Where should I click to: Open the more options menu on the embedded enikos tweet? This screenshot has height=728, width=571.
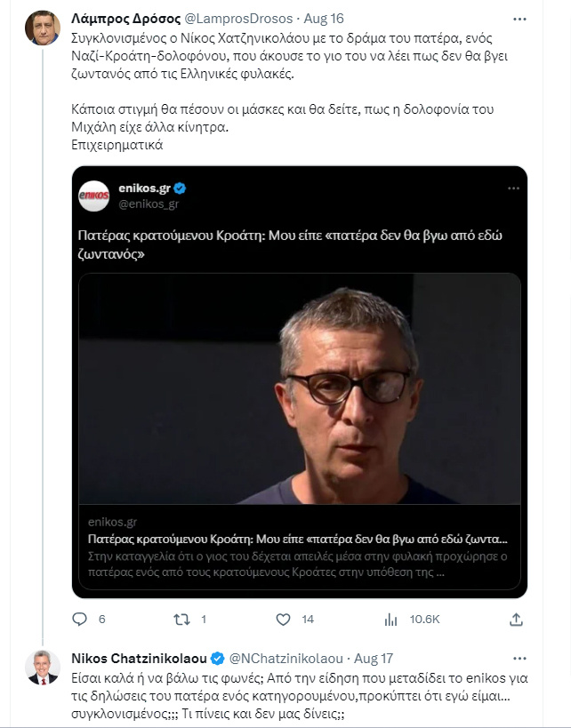point(511,189)
